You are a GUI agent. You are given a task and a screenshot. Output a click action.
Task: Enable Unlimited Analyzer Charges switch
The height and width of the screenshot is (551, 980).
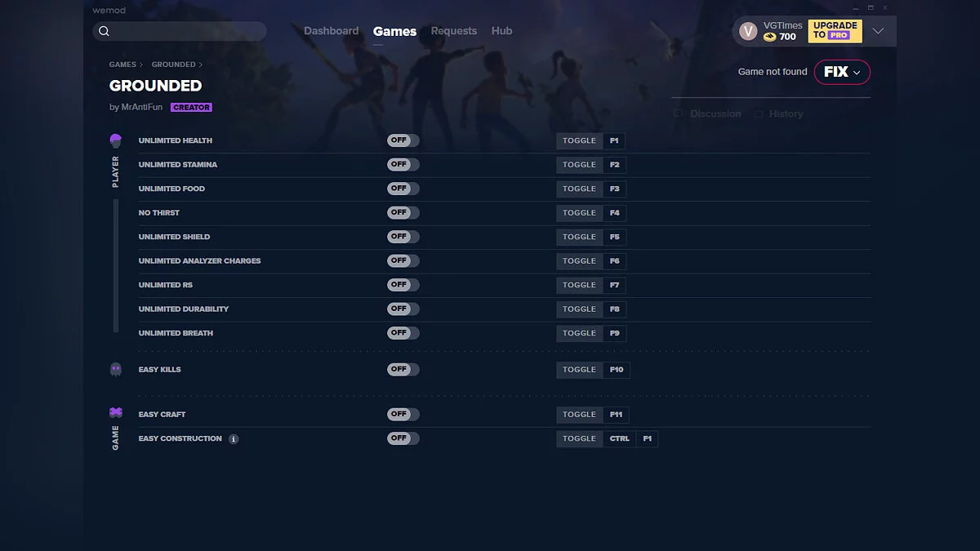click(x=403, y=260)
